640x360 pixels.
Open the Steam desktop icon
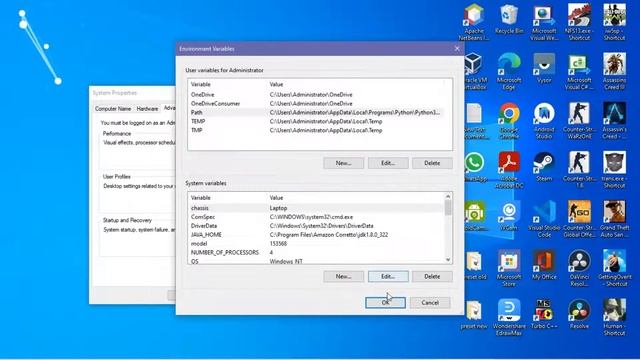click(x=544, y=167)
